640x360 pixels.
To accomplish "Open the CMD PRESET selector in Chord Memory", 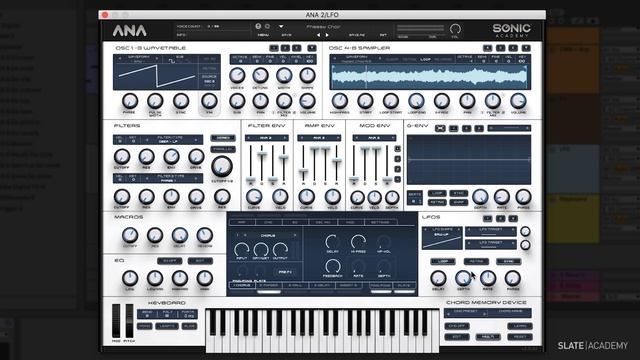I will tap(465, 313).
